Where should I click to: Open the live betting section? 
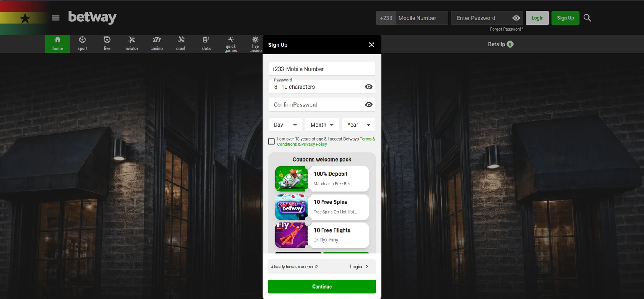click(107, 44)
